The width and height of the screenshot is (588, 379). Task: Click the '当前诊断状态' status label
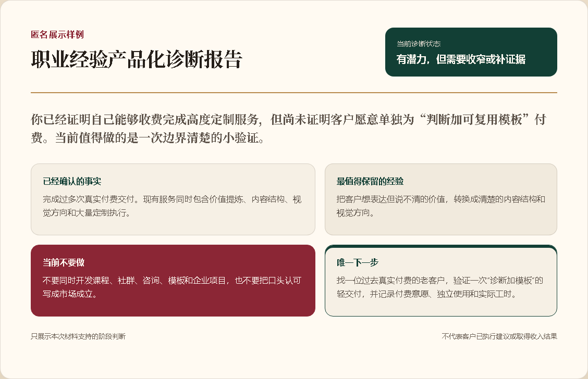point(419,44)
